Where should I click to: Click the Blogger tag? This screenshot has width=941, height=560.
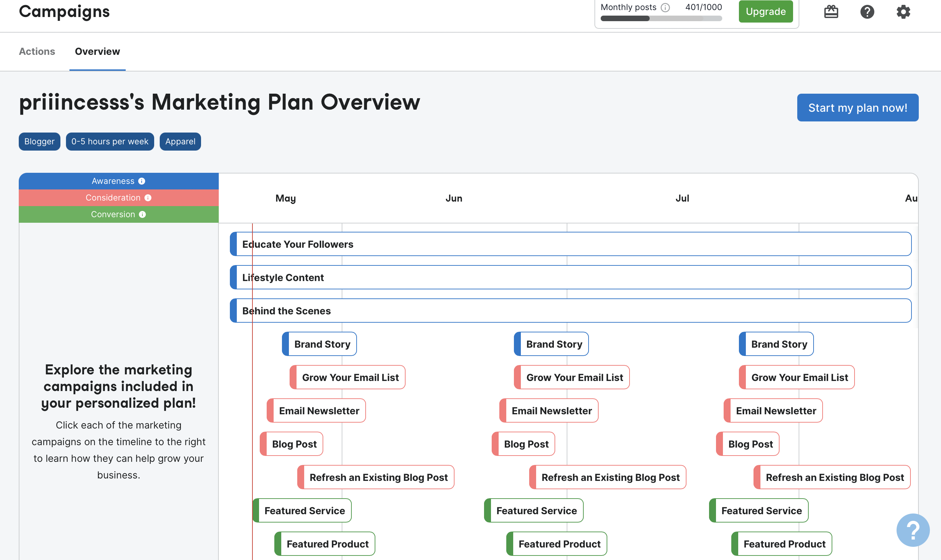click(x=39, y=142)
